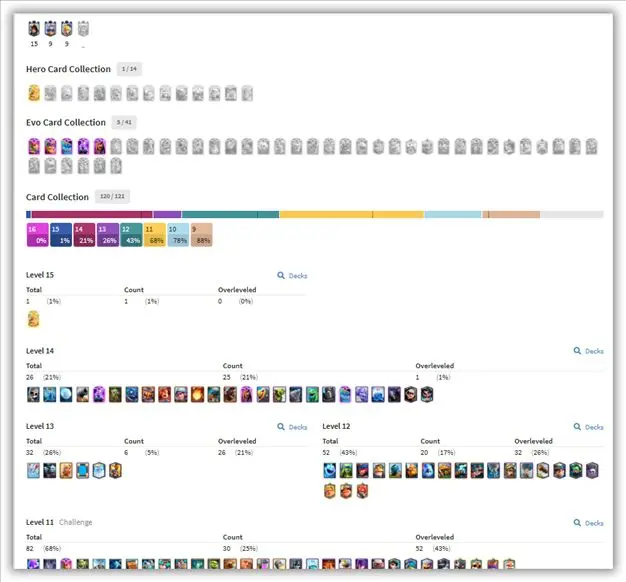The image size is (626, 582).
Task: Select the fourth unlocked evo card
Action: coord(83,146)
